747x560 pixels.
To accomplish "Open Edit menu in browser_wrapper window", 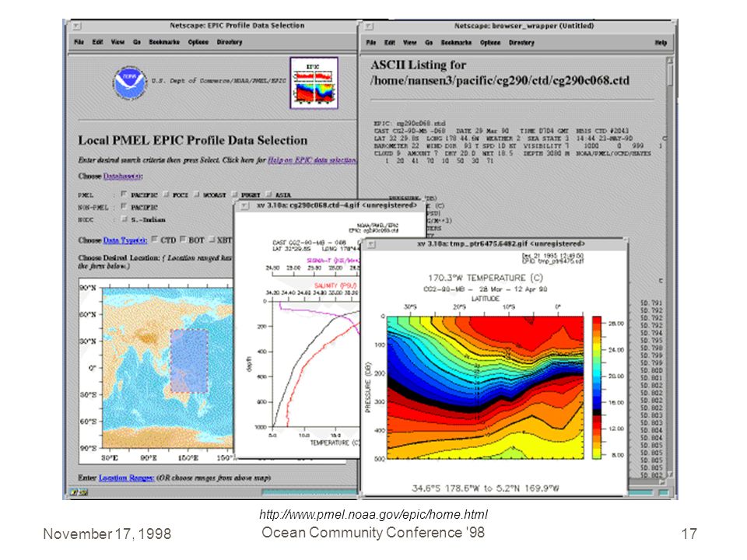I will coord(390,42).
